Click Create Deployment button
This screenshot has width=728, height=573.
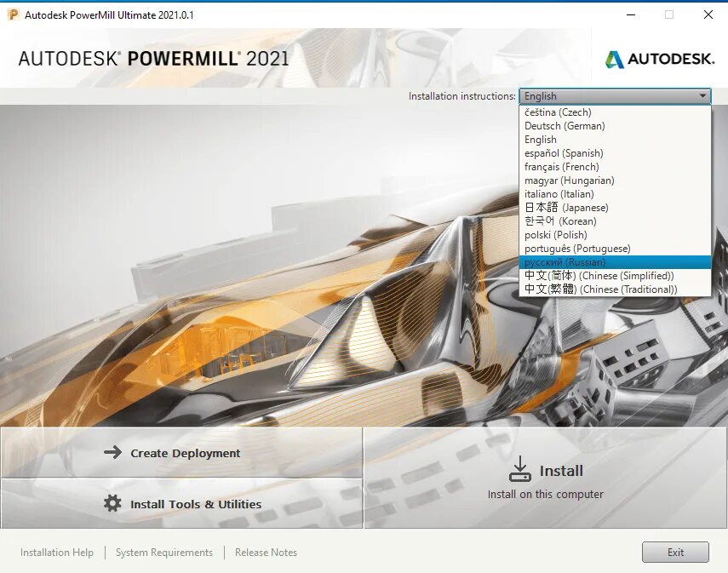click(181, 453)
